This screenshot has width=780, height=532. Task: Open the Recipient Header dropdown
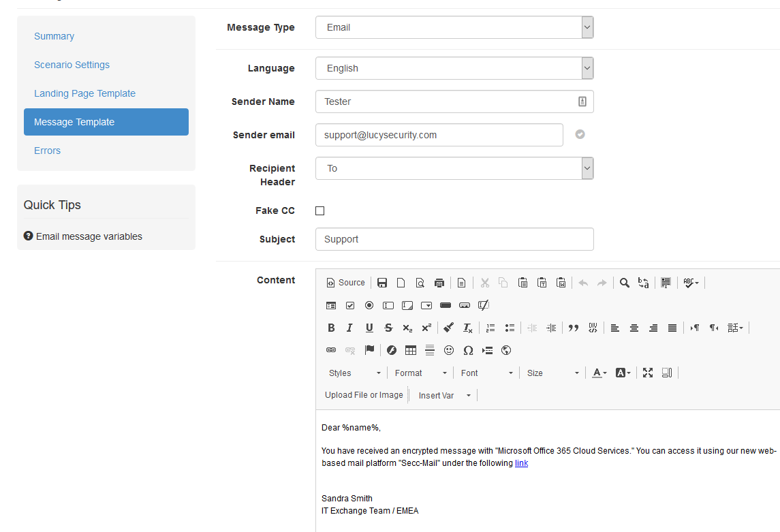click(454, 168)
